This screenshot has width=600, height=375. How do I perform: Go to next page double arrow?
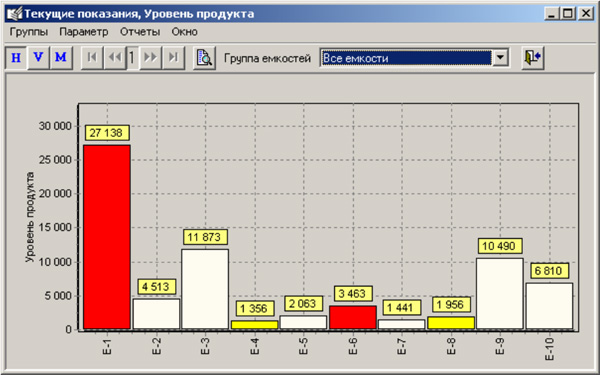point(150,57)
